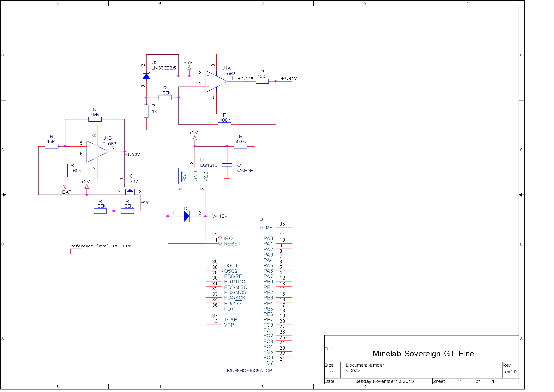
Task: Select the 15k input resistor
Action: pos(51,146)
